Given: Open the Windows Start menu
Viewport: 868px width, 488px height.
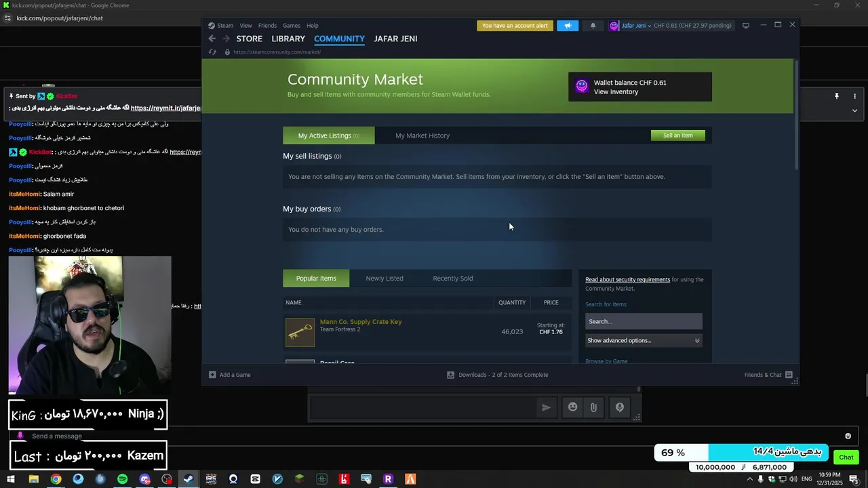Looking at the screenshot, I should pos(10,479).
